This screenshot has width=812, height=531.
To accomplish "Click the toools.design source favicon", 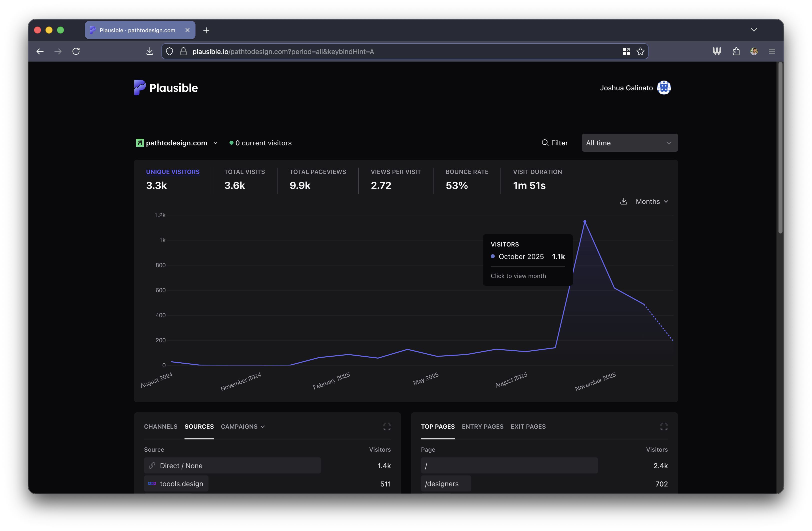I will point(152,483).
